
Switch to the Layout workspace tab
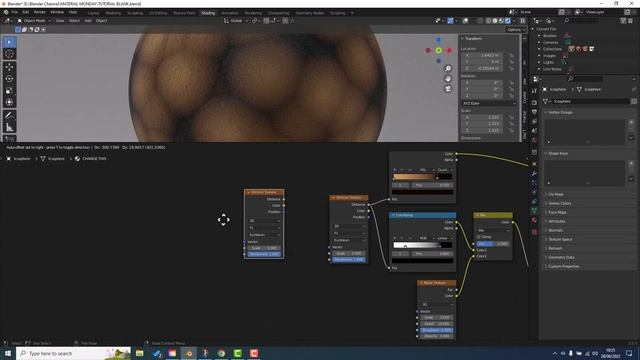point(93,13)
